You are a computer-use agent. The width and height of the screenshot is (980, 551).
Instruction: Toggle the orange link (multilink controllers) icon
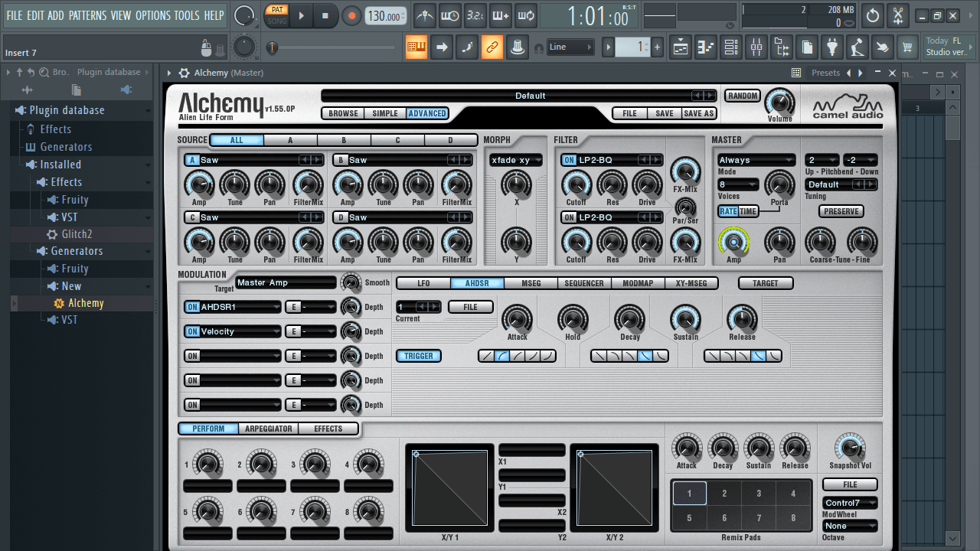coord(492,47)
